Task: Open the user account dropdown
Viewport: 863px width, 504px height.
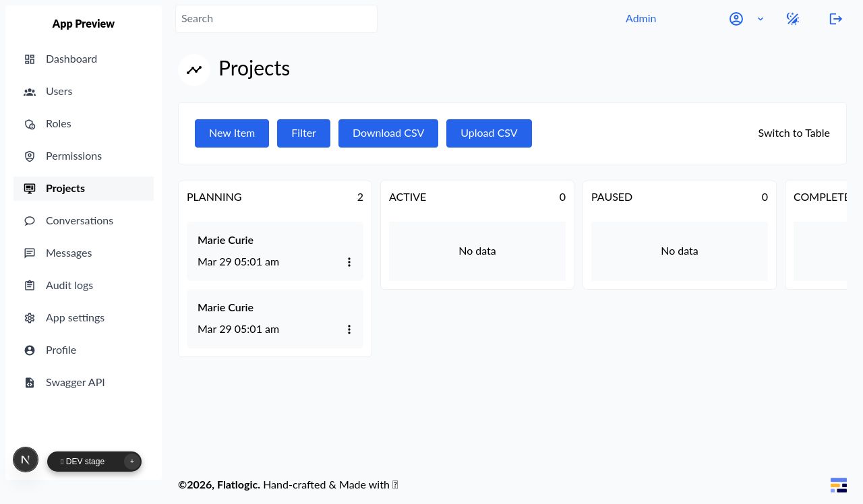Action: (746, 19)
